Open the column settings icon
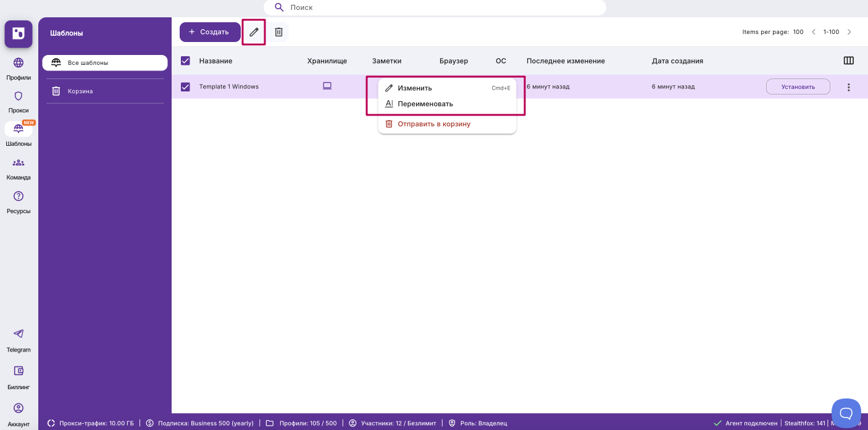This screenshot has height=430, width=868. 849,61
